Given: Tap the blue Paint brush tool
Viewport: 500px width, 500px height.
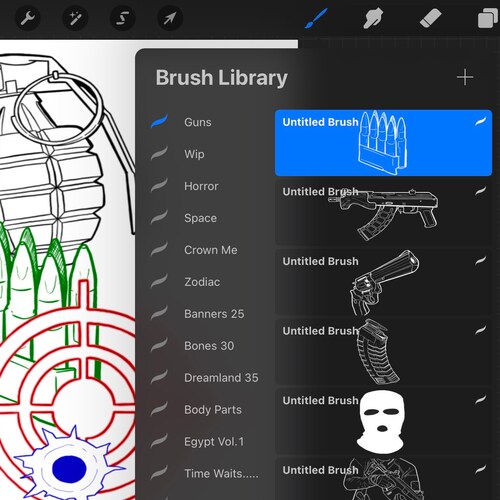Looking at the screenshot, I should pos(316,18).
